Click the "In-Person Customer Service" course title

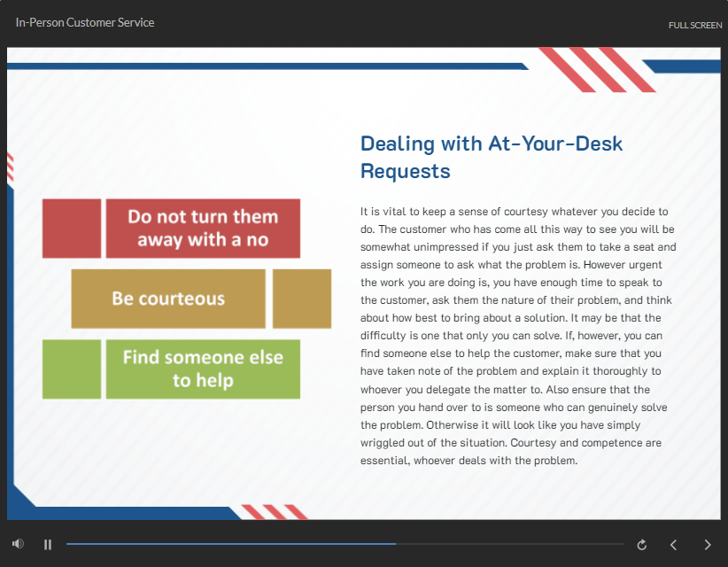(x=85, y=22)
